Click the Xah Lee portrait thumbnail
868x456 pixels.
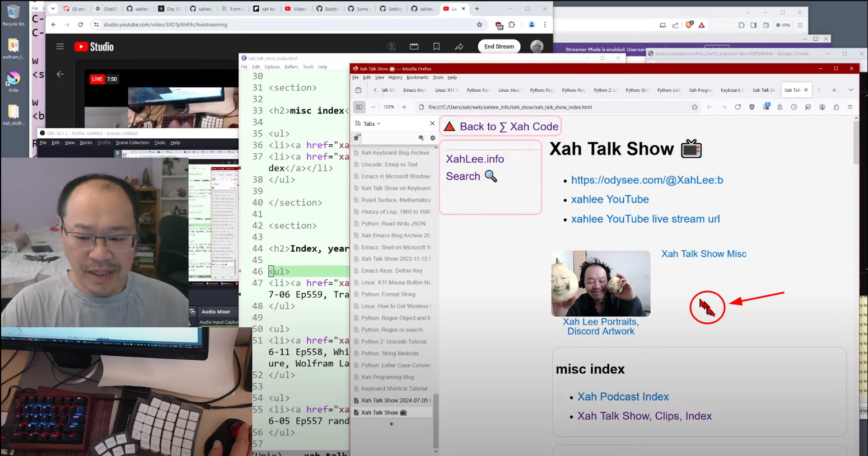point(600,284)
